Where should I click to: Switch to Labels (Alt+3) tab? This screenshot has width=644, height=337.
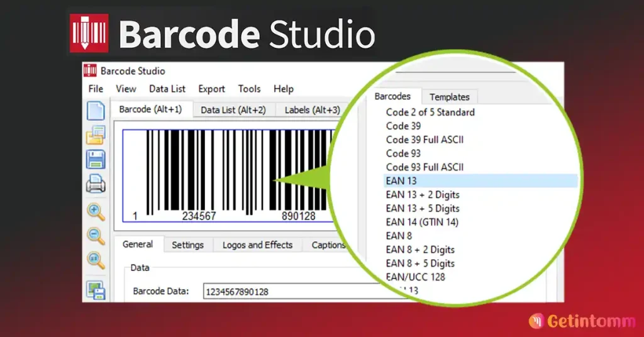click(x=312, y=110)
